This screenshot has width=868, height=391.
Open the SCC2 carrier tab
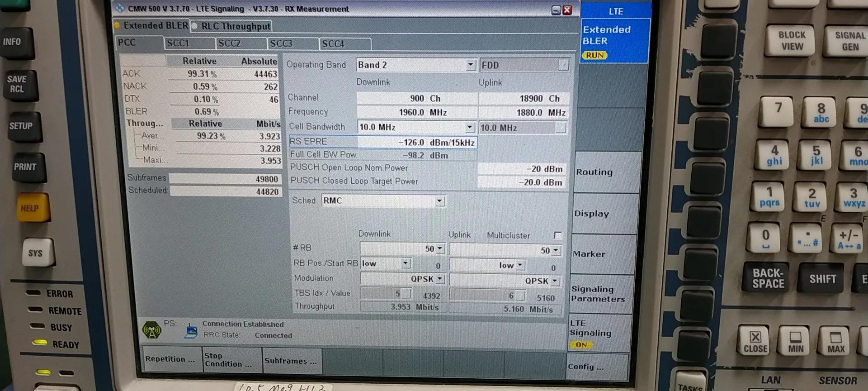[x=241, y=43]
